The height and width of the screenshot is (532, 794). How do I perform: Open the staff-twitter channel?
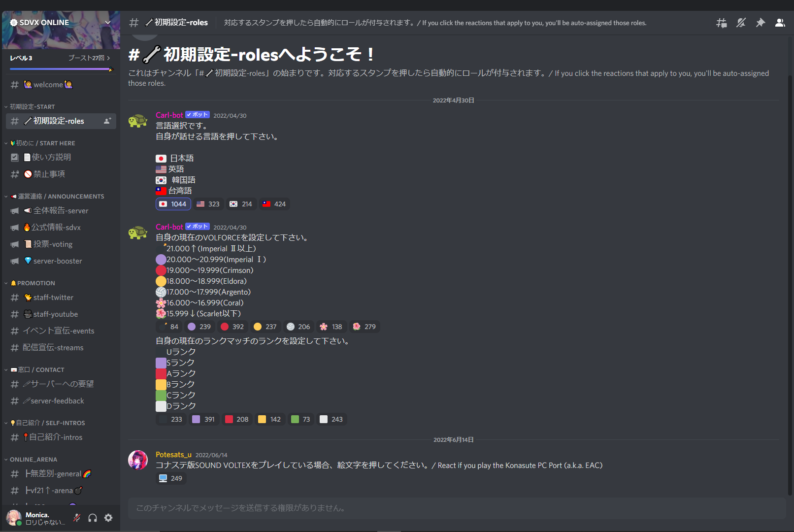pos(61,298)
